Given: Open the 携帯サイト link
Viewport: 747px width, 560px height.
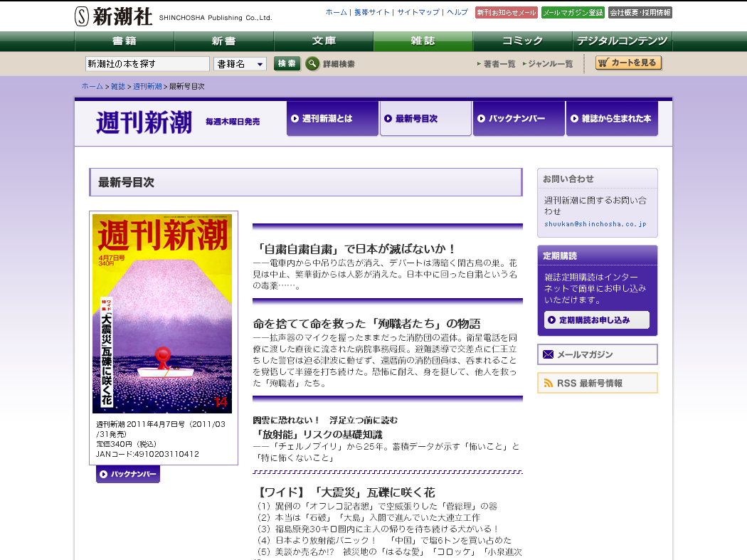Looking at the screenshot, I should click(x=371, y=12).
